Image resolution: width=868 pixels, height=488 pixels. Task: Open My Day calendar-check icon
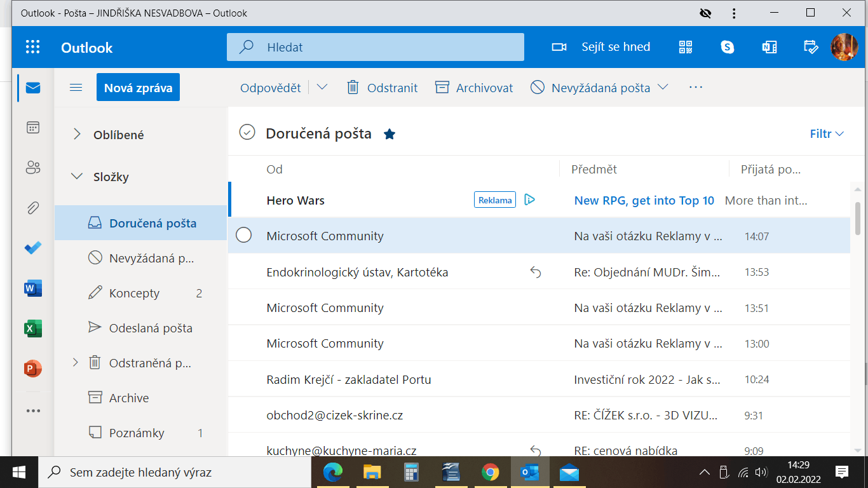pos(811,47)
